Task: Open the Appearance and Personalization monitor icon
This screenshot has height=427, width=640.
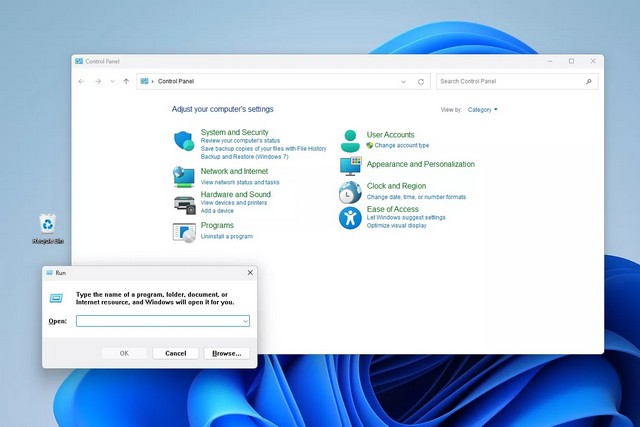Action: pos(350,166)
